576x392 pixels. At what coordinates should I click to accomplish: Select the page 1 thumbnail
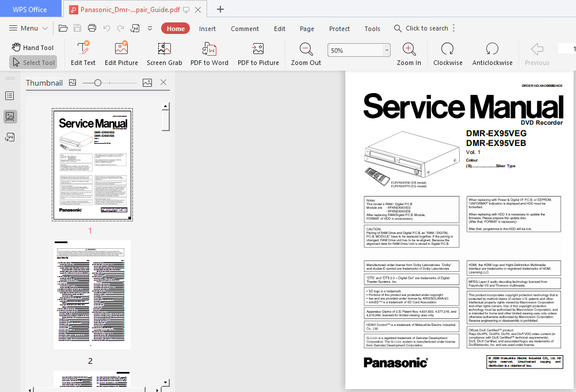point(92,164)
